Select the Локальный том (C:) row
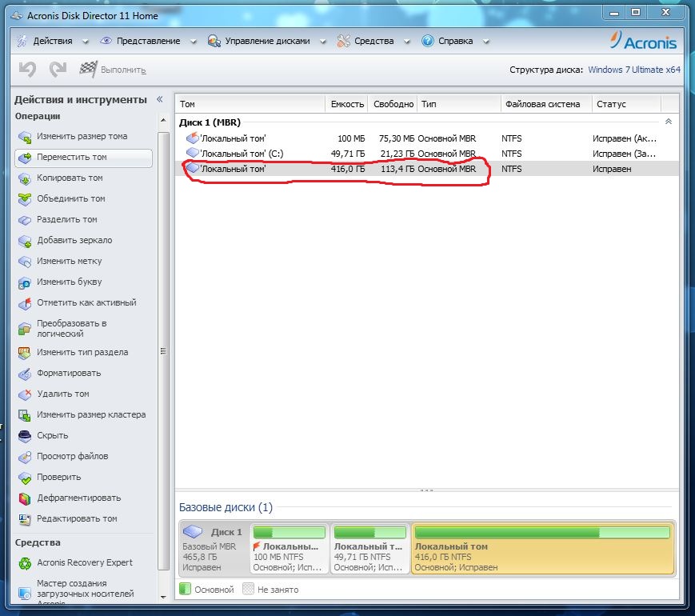 (x=427, y=154)
